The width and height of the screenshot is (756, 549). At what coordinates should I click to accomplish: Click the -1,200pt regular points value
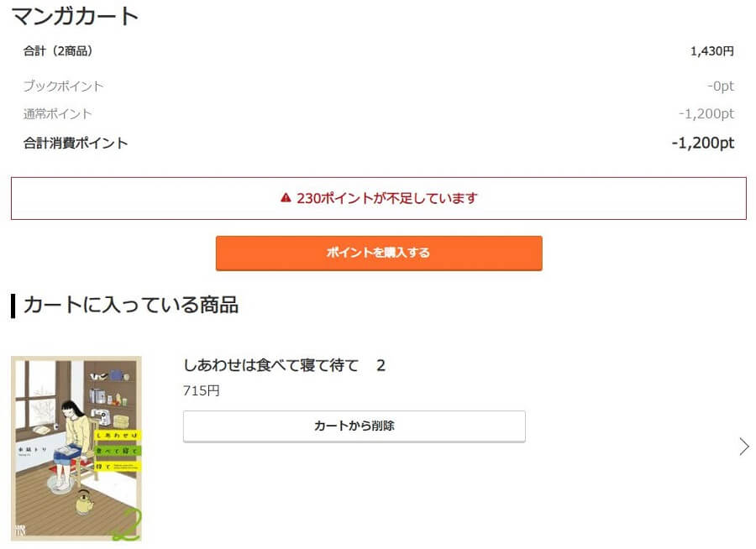pyautogui.click(x=706, y=114)
